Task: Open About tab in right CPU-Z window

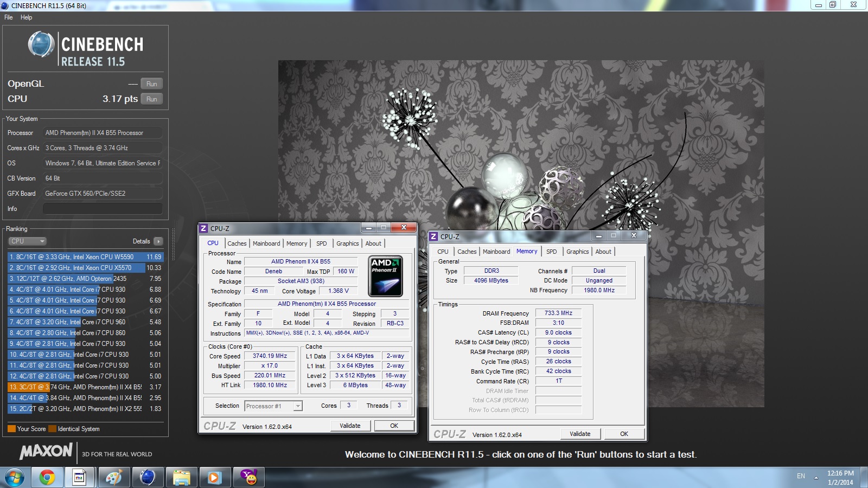Action: (x=603, y=252)
